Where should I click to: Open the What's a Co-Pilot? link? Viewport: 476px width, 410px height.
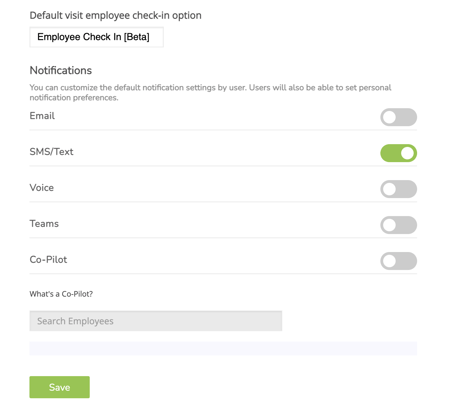pos(61,294)
